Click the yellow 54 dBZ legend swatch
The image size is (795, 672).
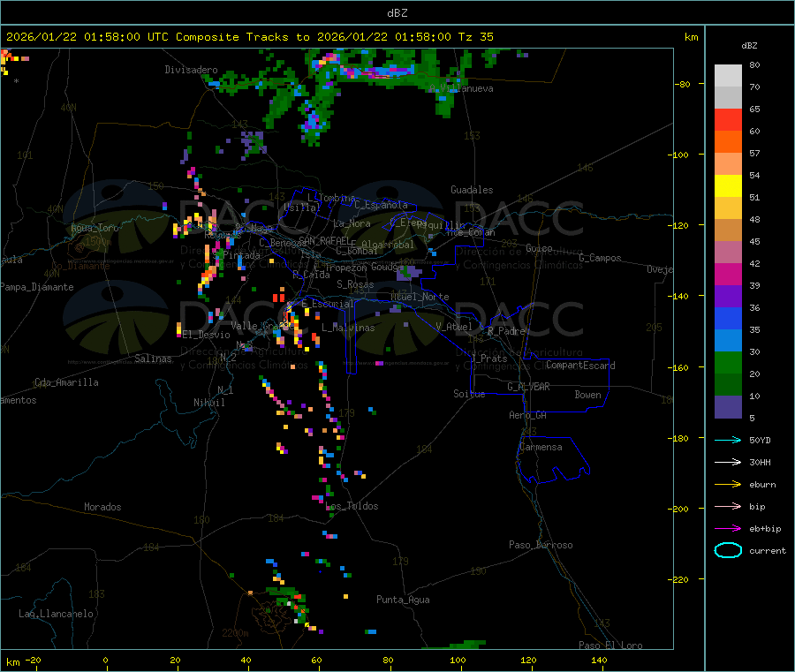click(x=728, y=186)
